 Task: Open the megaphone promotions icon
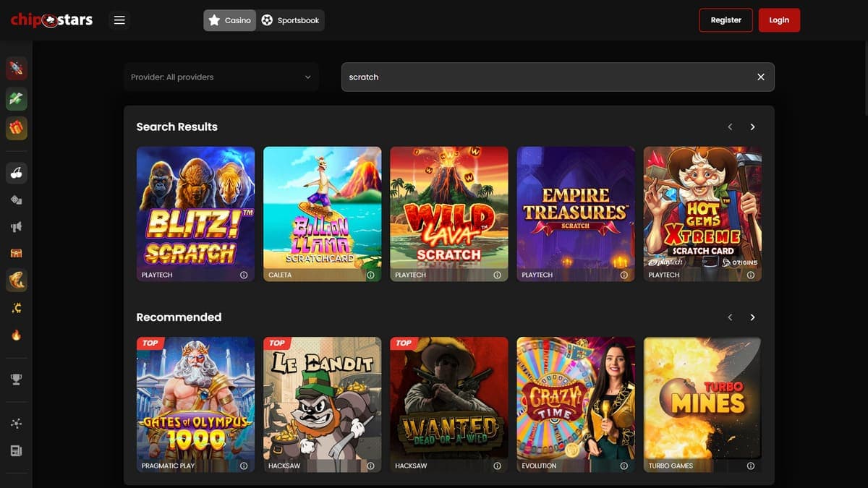(16, 226)
